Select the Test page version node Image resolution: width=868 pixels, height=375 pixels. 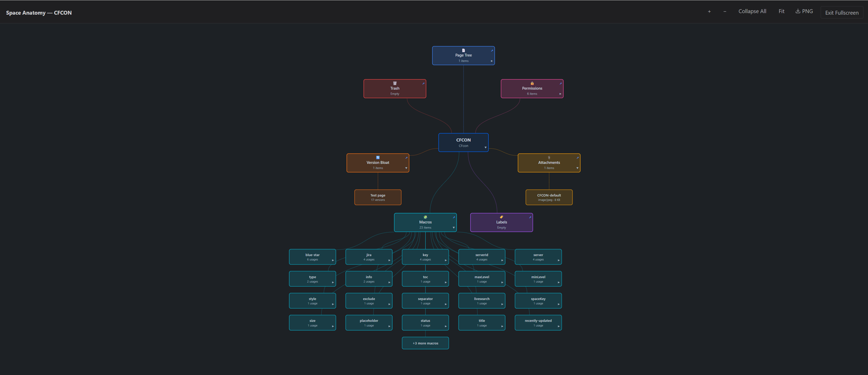pos(378,197)
